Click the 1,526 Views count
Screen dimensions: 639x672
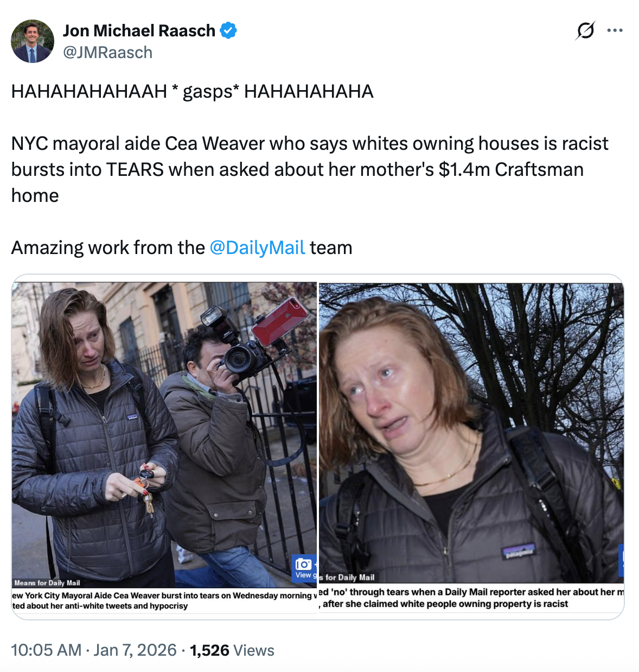(232, 650)
